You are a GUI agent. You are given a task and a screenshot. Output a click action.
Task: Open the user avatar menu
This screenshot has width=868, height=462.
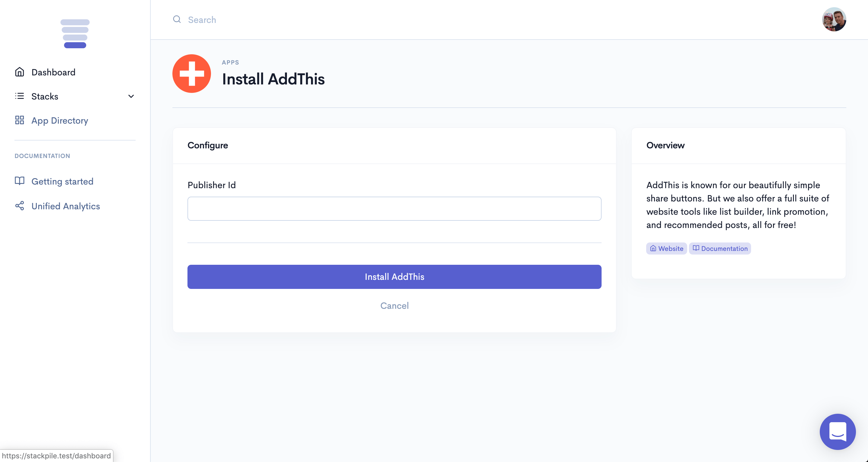coord(834,20)
